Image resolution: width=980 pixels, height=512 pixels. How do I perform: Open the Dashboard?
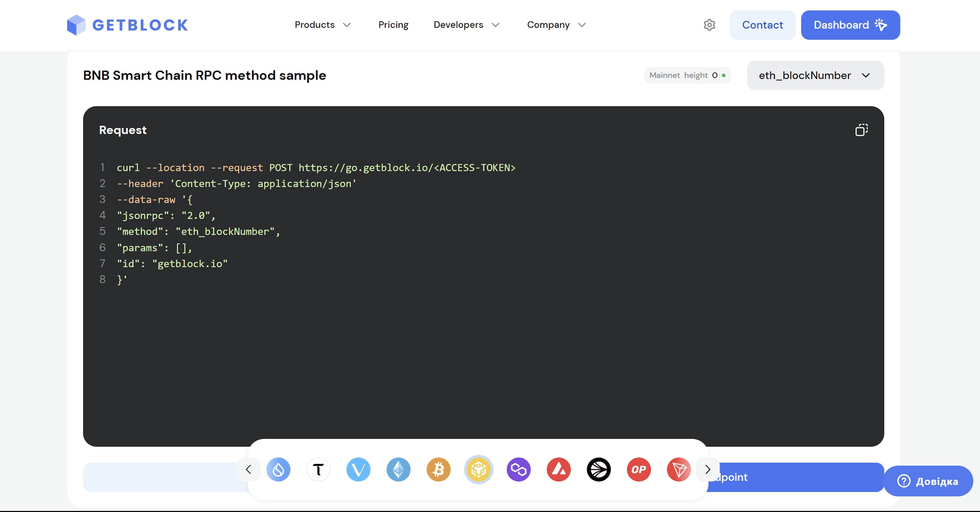tap(850, 25)
